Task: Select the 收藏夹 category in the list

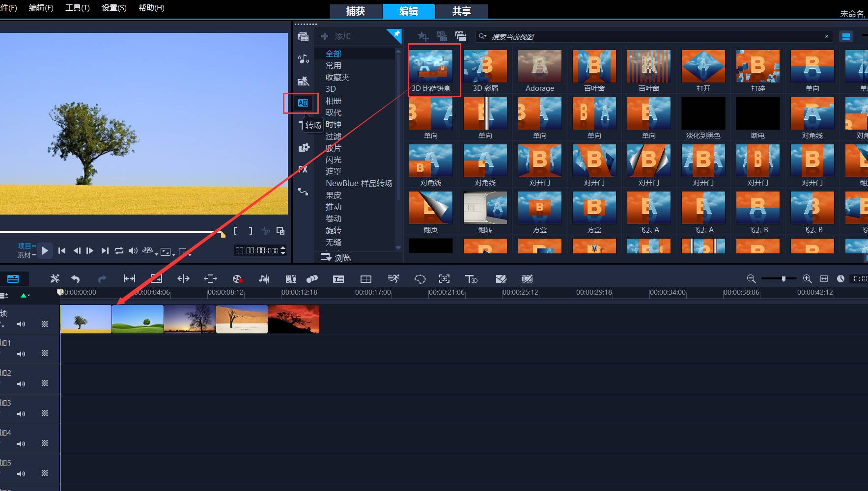Action: [337, 77]
